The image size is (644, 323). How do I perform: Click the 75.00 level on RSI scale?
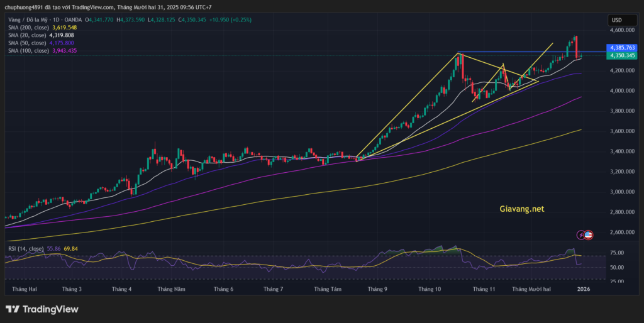[617, 253]
